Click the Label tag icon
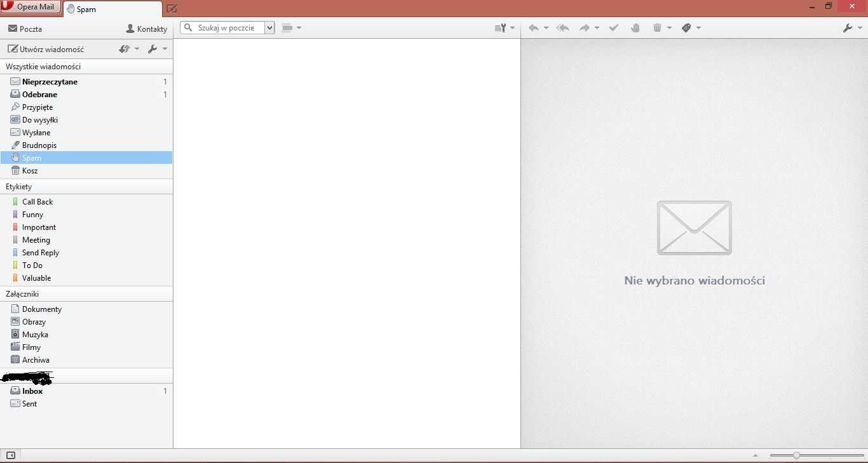Viewport: 868px width, 463px height. [x=686, y=28]
